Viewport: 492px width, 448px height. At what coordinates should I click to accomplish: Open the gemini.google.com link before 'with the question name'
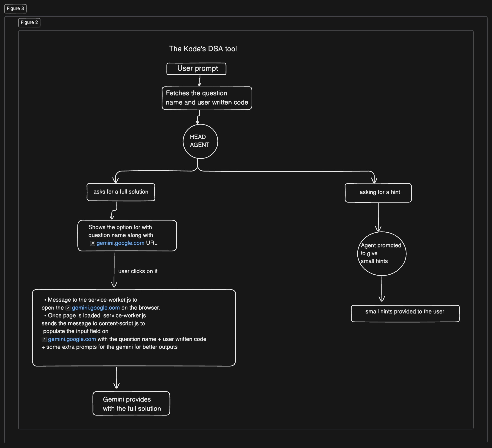point(72,339)
